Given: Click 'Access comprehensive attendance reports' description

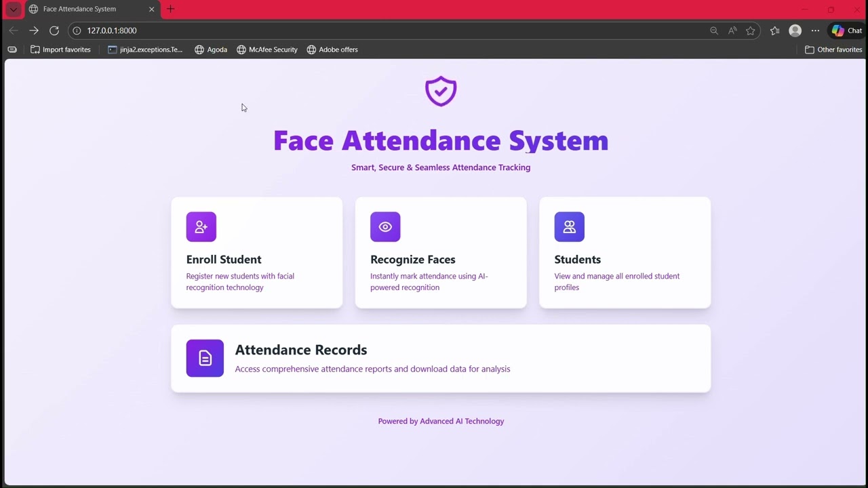Looking at the screenshot, I should click(x=372, y=369).
